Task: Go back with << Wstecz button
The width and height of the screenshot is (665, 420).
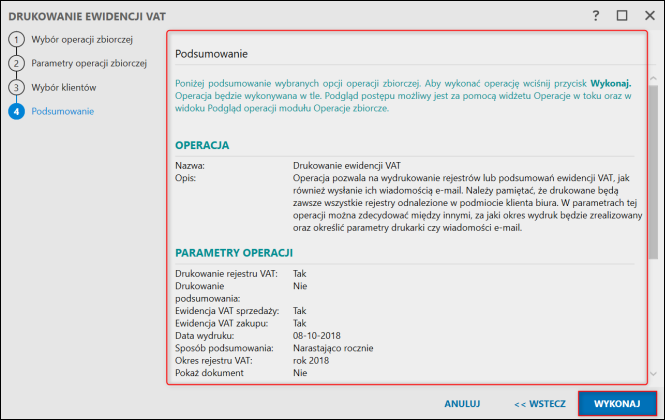Action: tap(540, 403)
